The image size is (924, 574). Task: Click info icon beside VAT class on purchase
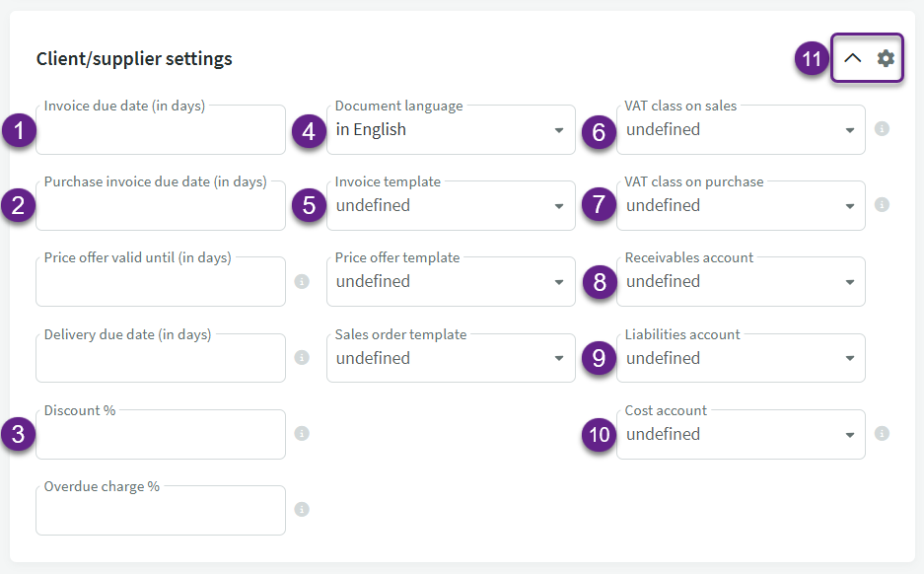click(x=882, y=205)
